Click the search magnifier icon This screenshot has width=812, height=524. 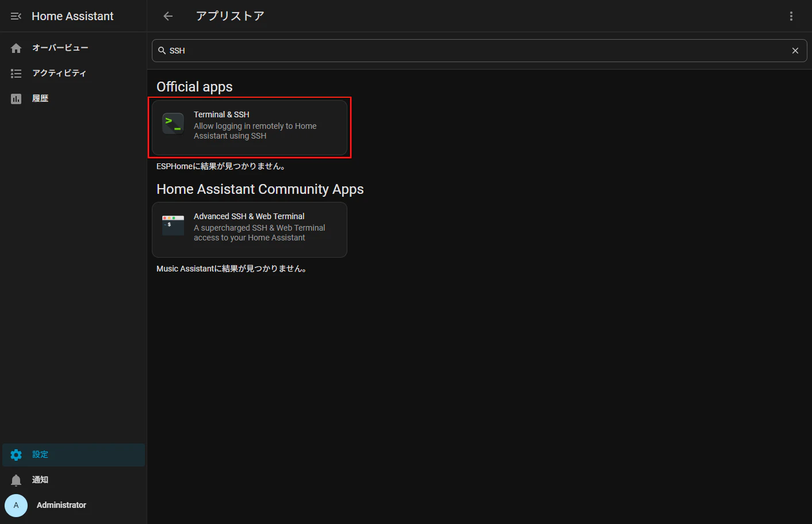tap(162, 51)
